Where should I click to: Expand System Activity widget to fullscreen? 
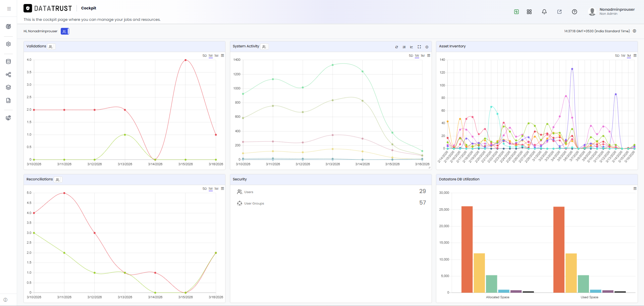(419, 47)
